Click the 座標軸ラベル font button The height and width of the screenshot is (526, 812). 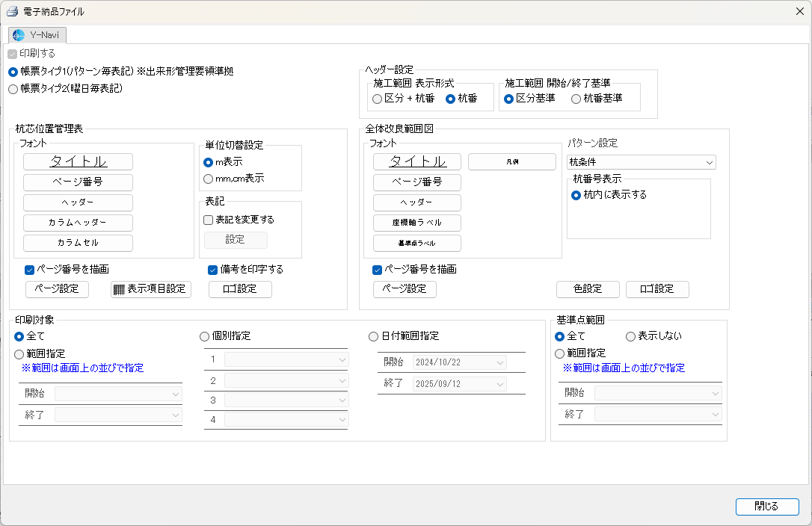click(x=416, y=223)
